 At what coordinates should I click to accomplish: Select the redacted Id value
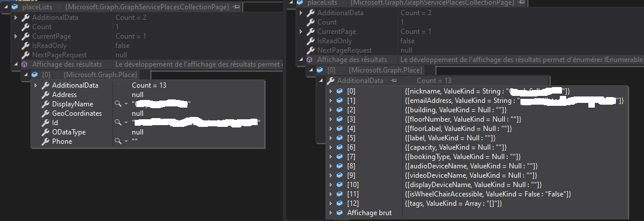click(x=196, y=123)
